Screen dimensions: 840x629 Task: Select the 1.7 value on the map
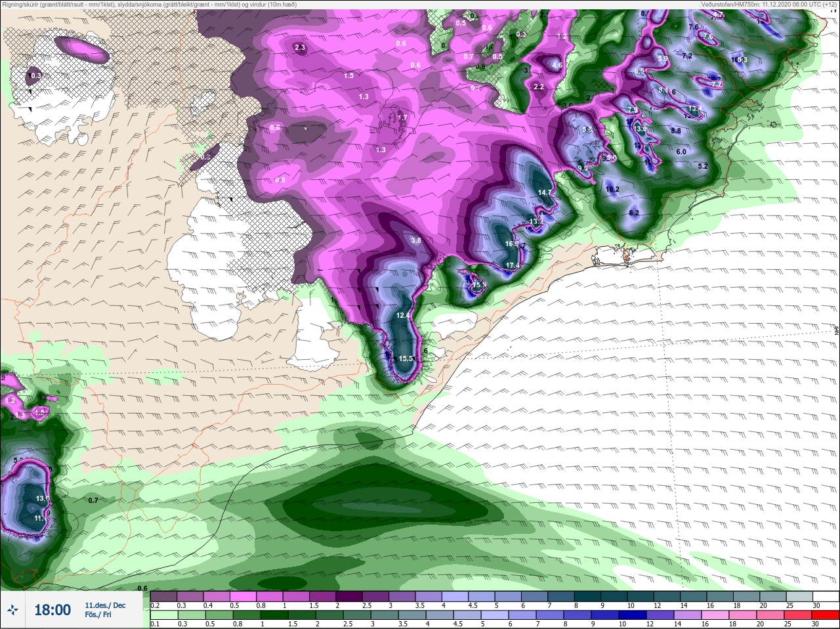403,118
